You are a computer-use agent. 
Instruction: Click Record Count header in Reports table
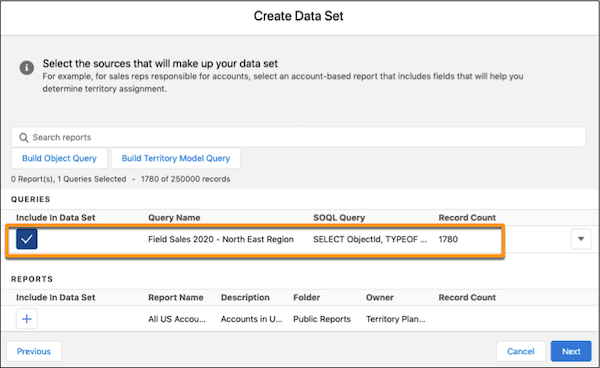tap(467, 298)
